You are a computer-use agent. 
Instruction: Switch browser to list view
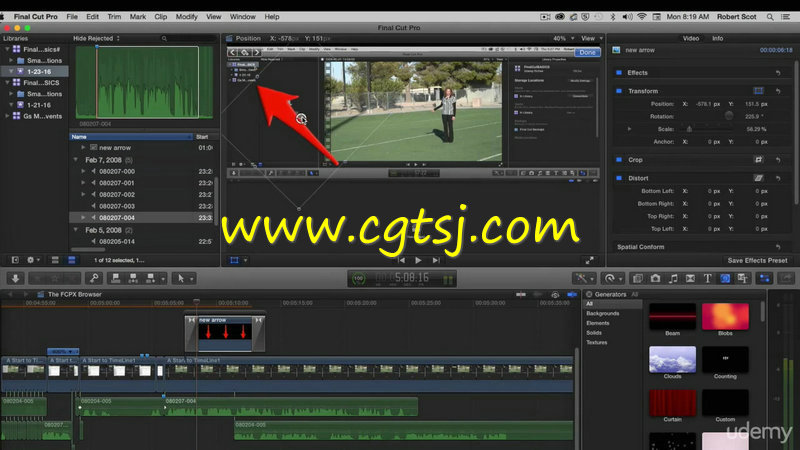coord(71,260)
